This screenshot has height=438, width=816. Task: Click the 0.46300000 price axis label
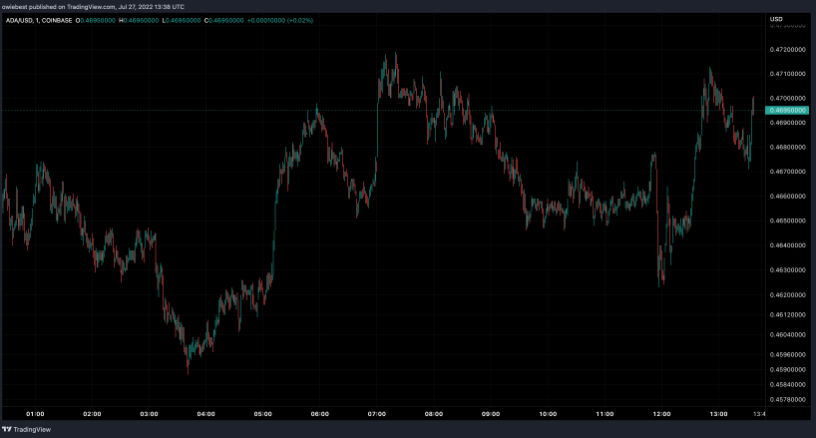787,270
